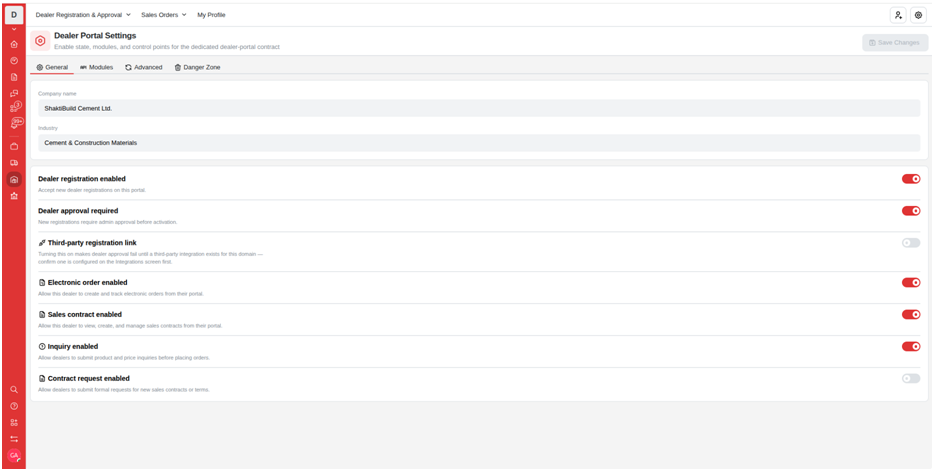Disable the Electronic order enabled switch

[911, 282]
